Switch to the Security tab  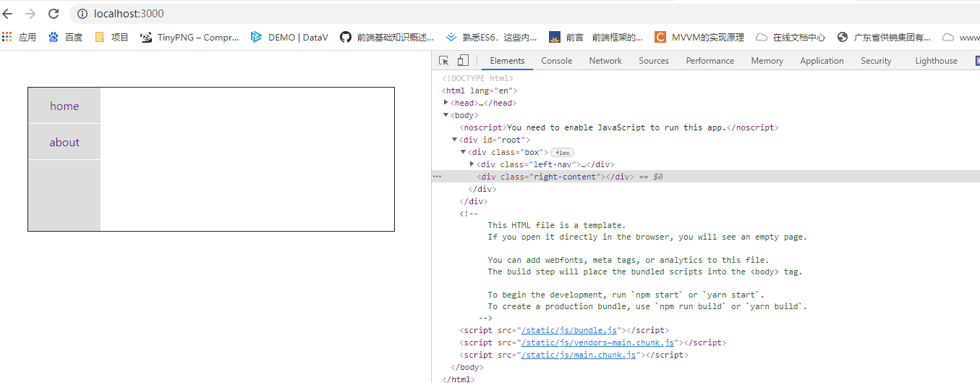point(876,61)
